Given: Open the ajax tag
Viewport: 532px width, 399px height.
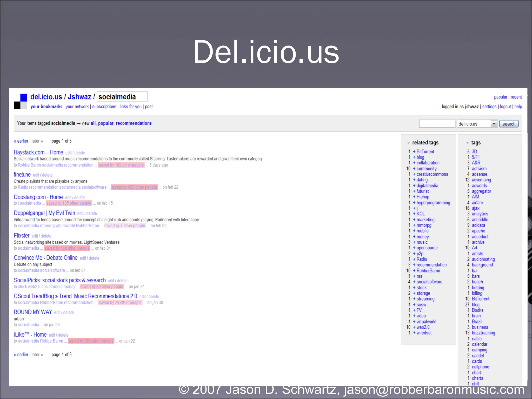Looking at the screenshot, I should [476, 208].
